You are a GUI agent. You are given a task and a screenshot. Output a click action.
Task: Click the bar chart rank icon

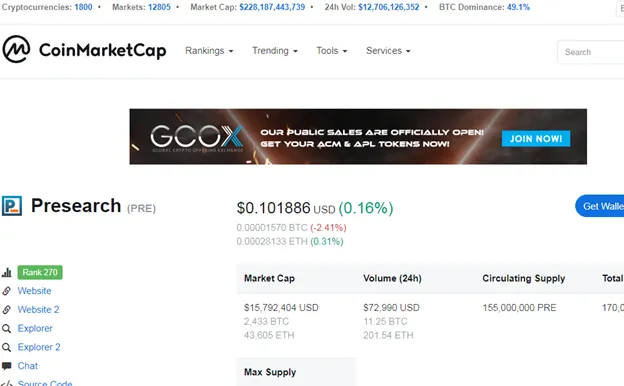pyautogui.click(x=7, y=273)
